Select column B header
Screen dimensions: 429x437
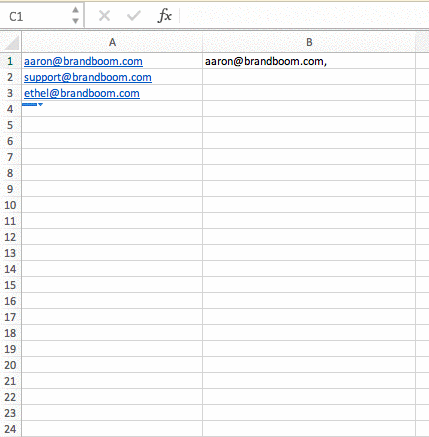tap(309, 42)
